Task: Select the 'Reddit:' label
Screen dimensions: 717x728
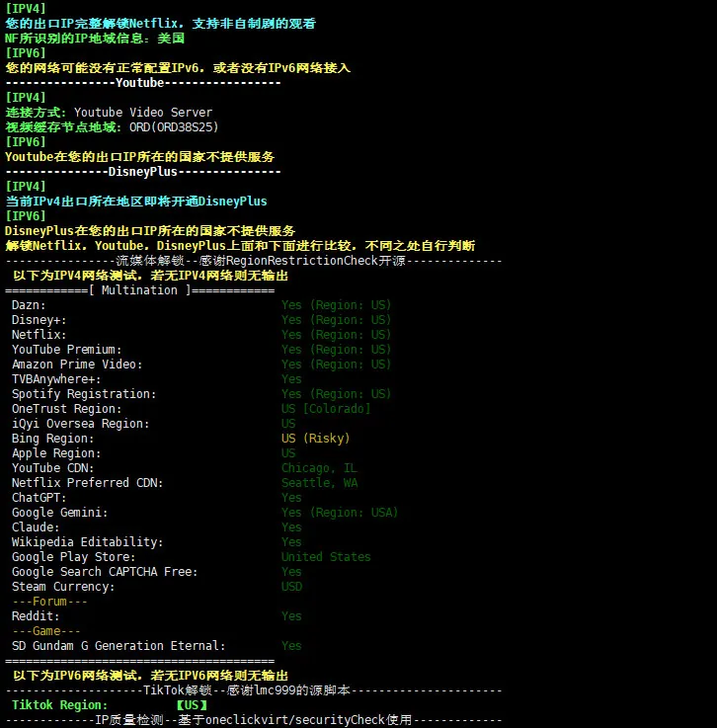Action: click(x=36, y=616)
